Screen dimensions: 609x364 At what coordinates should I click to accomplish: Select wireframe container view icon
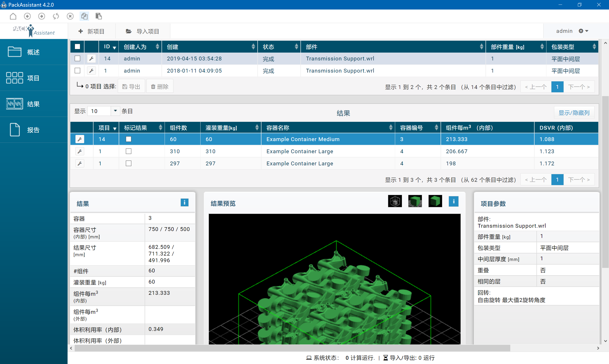tap(395, 201)
